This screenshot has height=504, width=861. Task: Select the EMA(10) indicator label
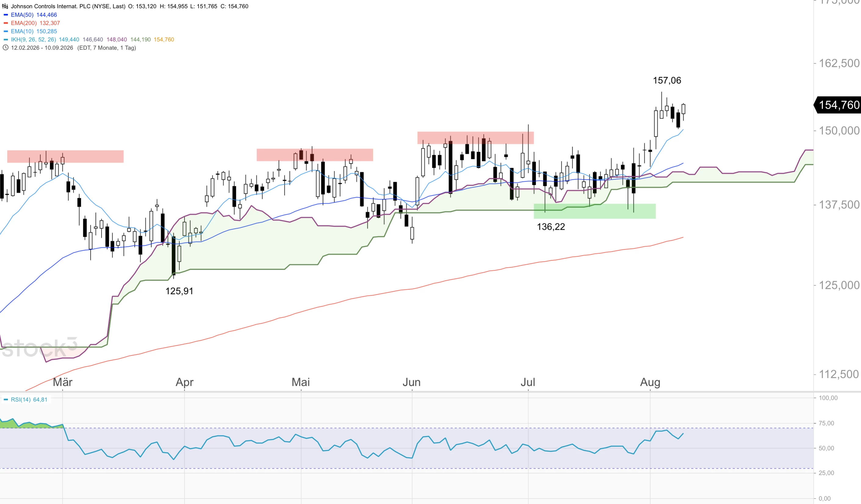coord(22,31)
